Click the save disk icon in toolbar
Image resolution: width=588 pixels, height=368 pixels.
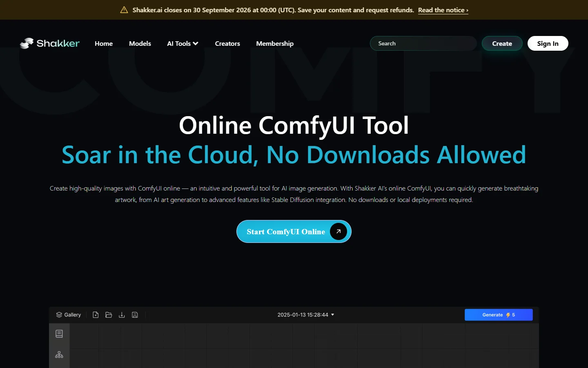(135, 315)
